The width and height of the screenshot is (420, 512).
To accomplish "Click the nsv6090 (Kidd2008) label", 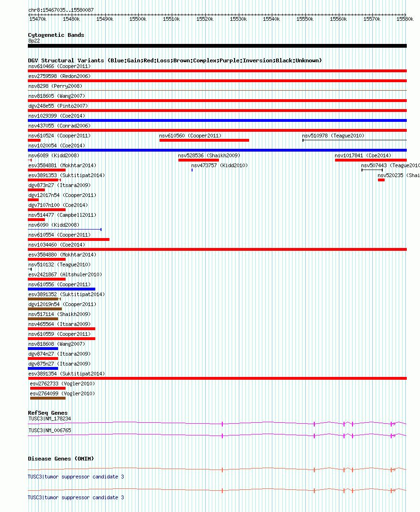I will (54, 225).
